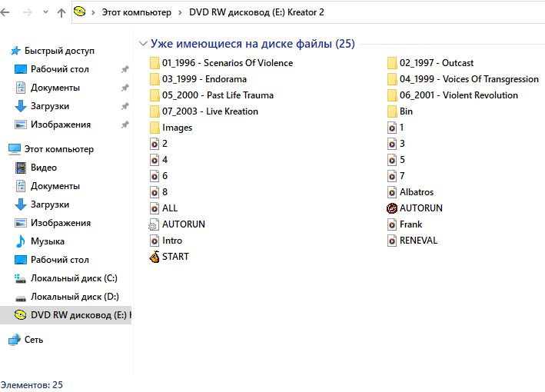The height and width of the screenshot is (392, 545).
Task: Expand breadcrumb chevron after 'Этот компьютер'
Action: tap(180, 12)
